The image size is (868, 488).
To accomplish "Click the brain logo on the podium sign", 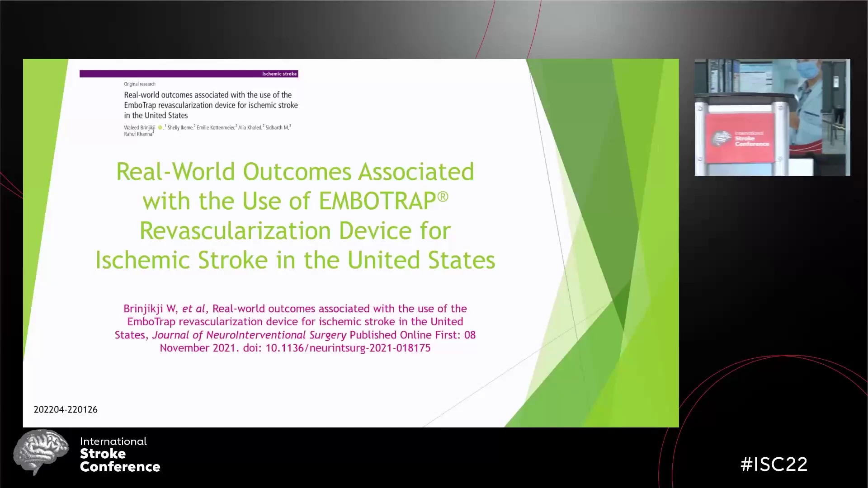I will point(722,138).
